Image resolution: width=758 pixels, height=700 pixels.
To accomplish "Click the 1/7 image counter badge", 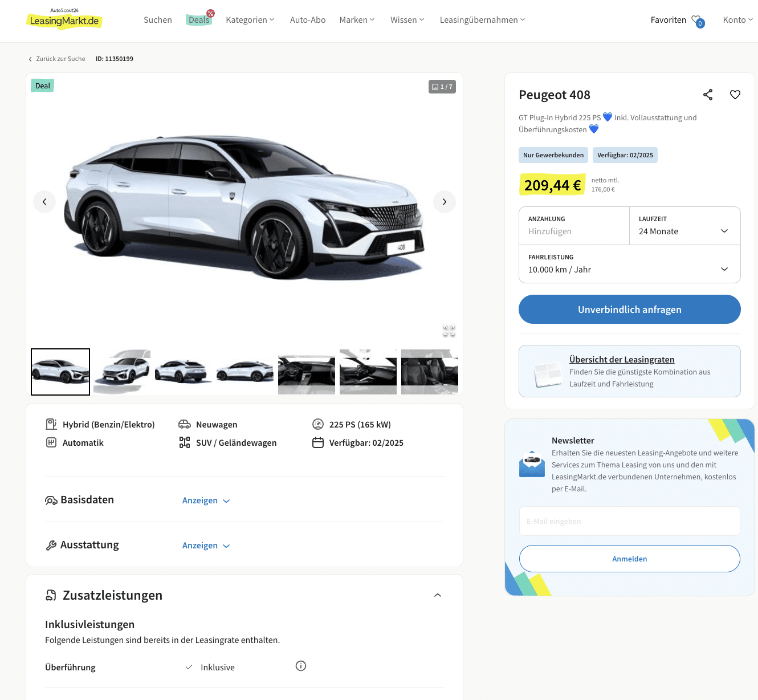I will 442,87.
